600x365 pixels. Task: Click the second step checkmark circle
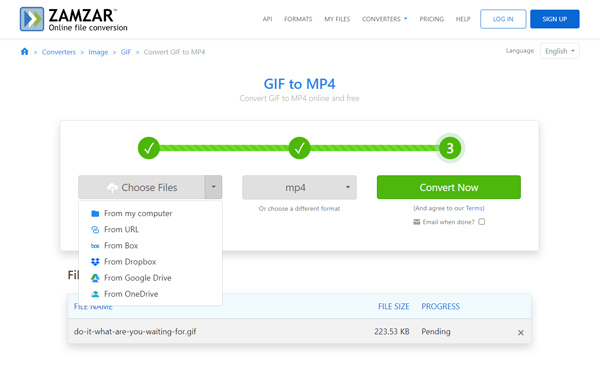click(x=300, y=148)
